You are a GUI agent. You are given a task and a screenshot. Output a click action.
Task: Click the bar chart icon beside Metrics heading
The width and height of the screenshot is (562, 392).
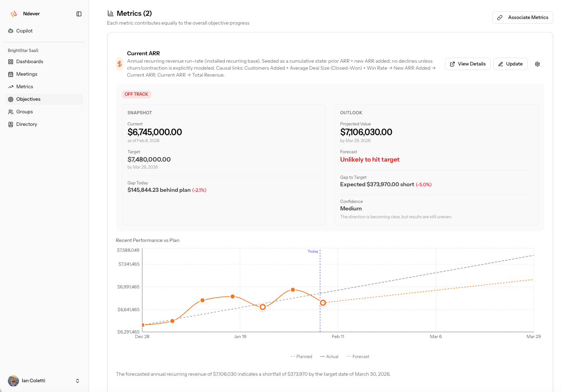point(111,13)
